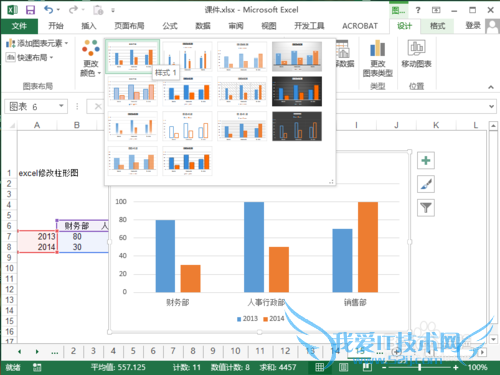500x375 pixels.
Task: Open the Name Box dropdown arrow
Action: pyautogui.click(x=61, y=106)
